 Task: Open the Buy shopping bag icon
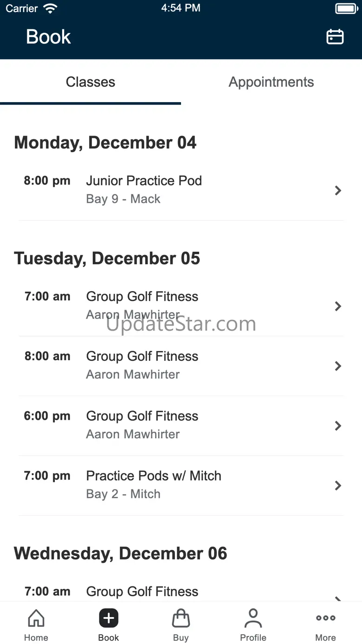[181, 618]
